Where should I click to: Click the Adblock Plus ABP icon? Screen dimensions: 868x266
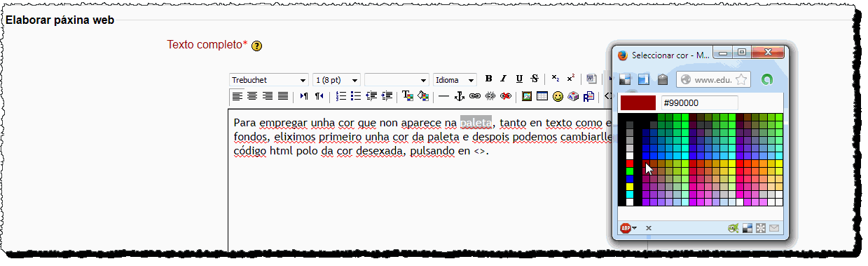pyautogui.click(x=625, y=228)
